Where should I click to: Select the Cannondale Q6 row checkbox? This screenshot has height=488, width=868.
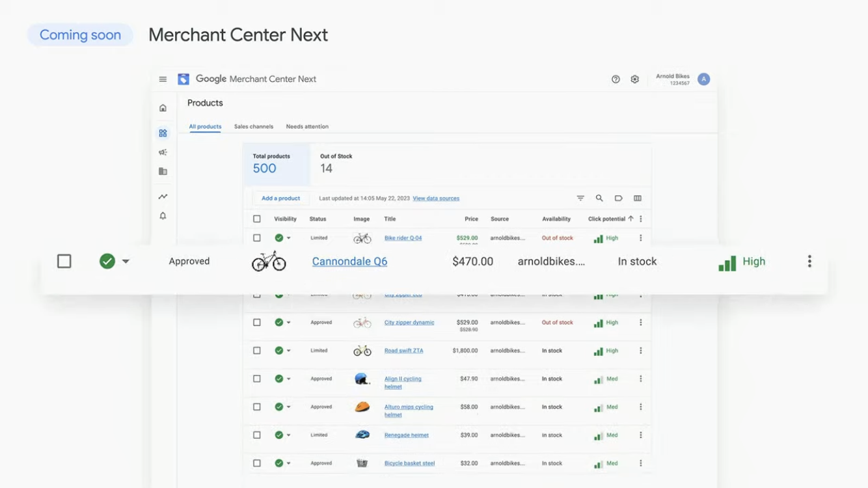pyautogui.click(x=64, y=262)
